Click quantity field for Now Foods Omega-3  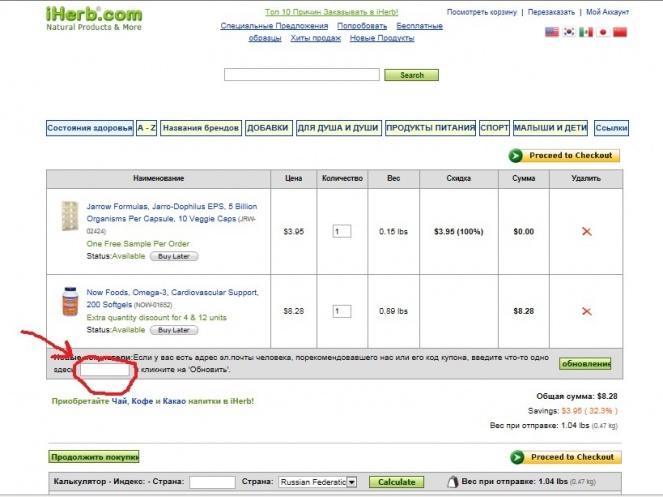click(x=342, y=311)
